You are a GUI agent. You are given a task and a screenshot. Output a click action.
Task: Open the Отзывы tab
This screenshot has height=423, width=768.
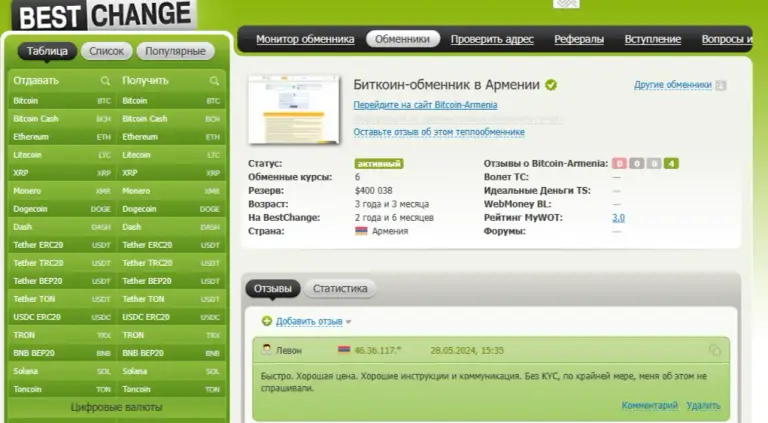(x=272, y=288)
